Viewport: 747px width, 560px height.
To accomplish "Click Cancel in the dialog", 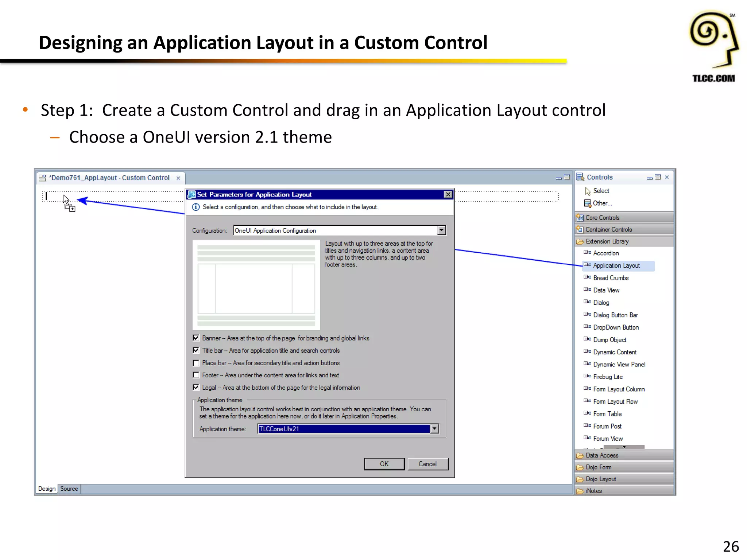I will pyautogui.click(x=427, y=464).
